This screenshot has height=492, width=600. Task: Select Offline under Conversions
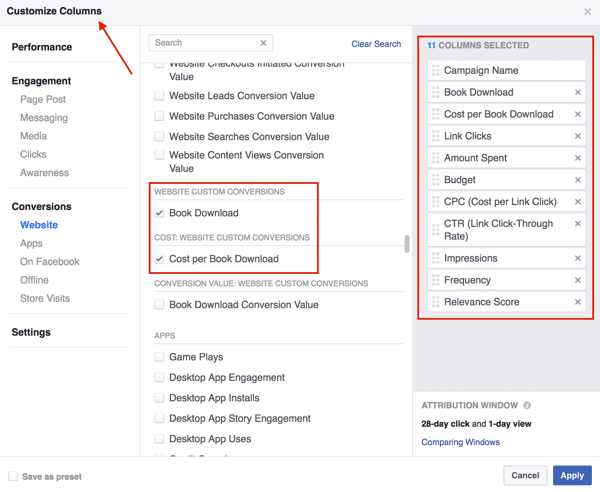click(34, 280)
